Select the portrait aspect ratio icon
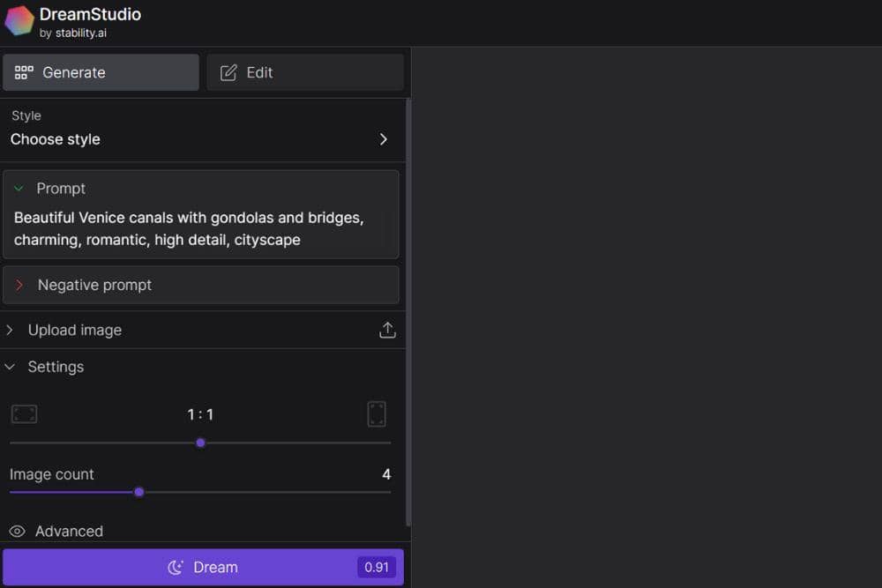882x588 pixels. click(377, 413)
